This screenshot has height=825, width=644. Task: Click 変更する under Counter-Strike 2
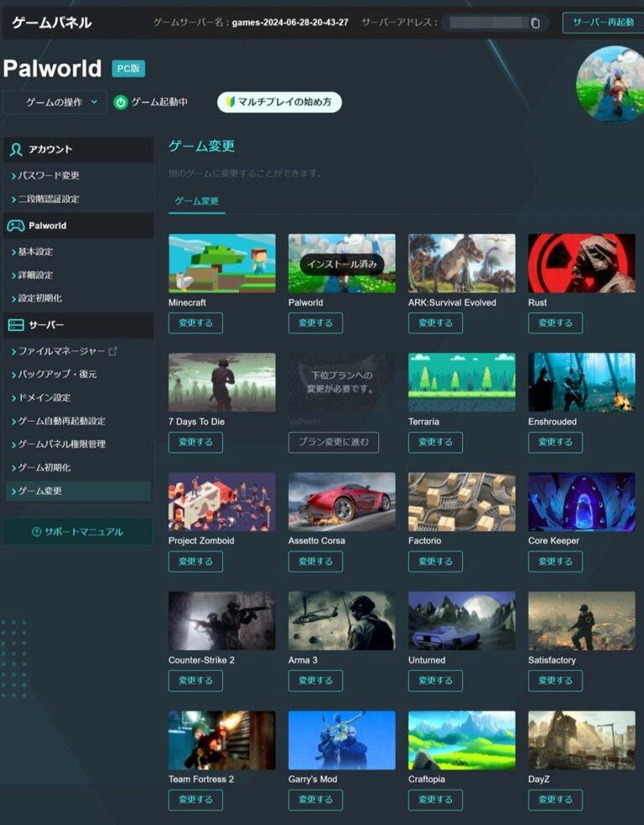(x=195, y=680)
